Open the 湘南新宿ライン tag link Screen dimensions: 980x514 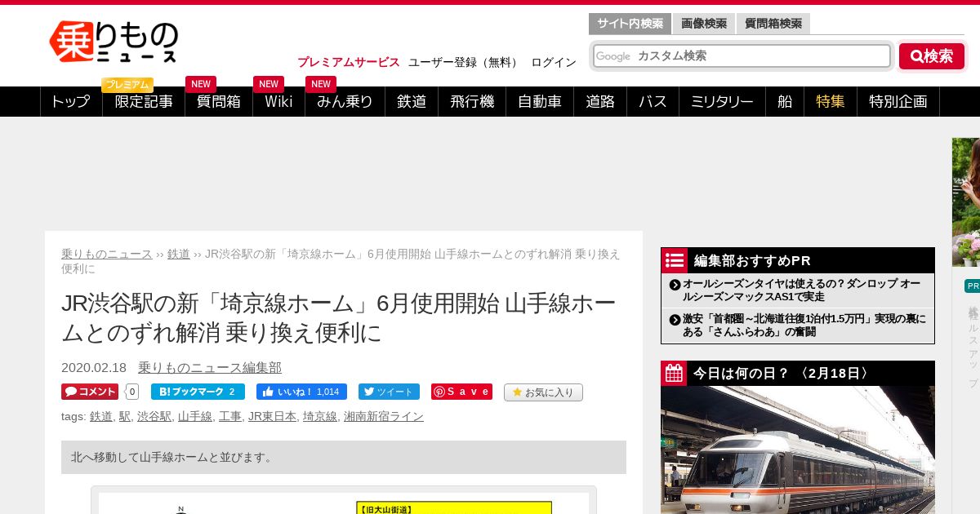click(384, 416)
